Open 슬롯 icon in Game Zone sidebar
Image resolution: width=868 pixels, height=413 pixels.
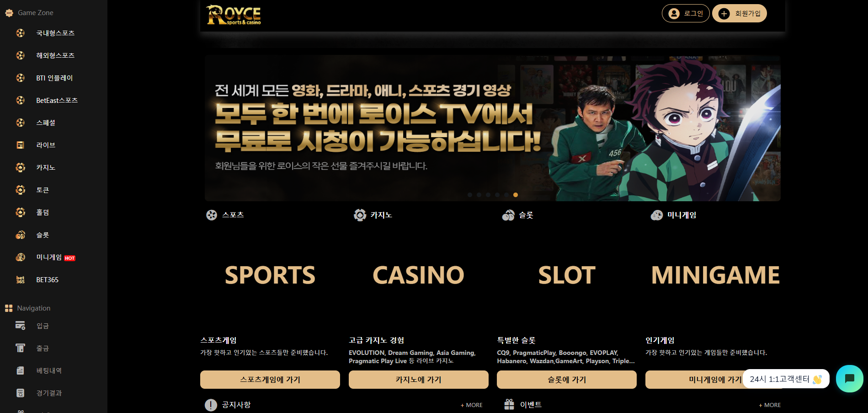(x=21, y=235)
